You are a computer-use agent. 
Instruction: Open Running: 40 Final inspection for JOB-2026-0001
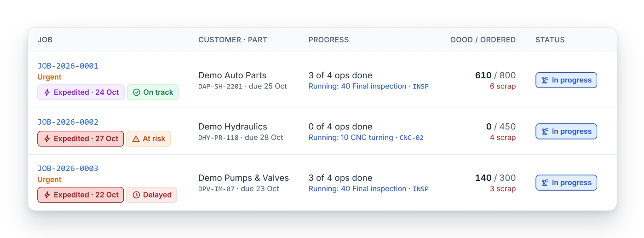pyautogui.click(x=368, y=87)
